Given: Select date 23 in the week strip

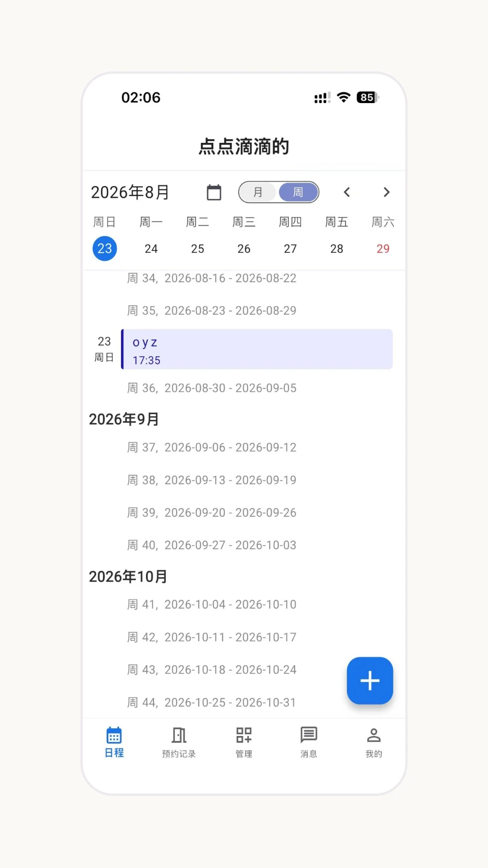Looking at the screenshot, I should point(105,248).
